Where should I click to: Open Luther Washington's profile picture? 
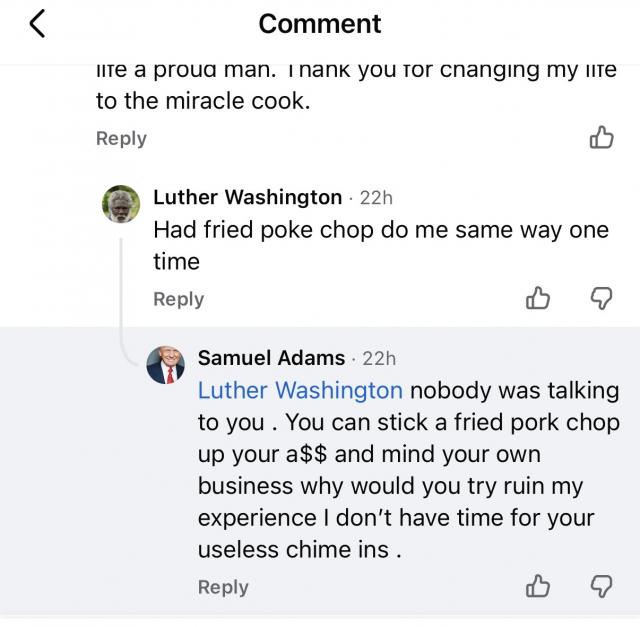121,204
